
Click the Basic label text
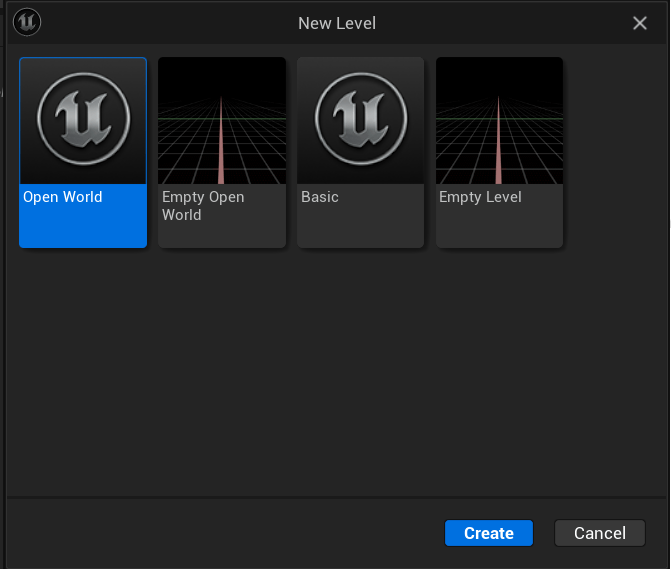[x=320, y=197]
